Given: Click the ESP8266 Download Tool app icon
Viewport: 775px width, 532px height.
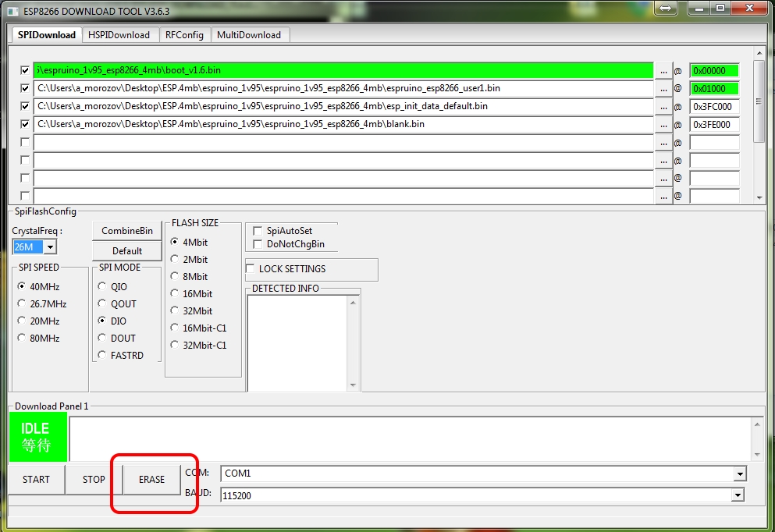Looking at the screenshot, I should click(x=12, y=11).
